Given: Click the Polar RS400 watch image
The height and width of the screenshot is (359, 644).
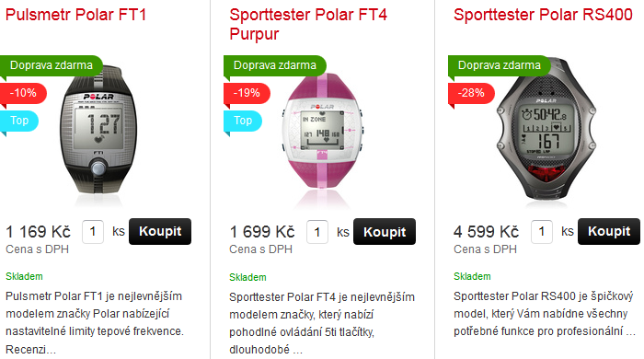Looking at the screenshot, I should pyautogui.click(x=546, y=130).
